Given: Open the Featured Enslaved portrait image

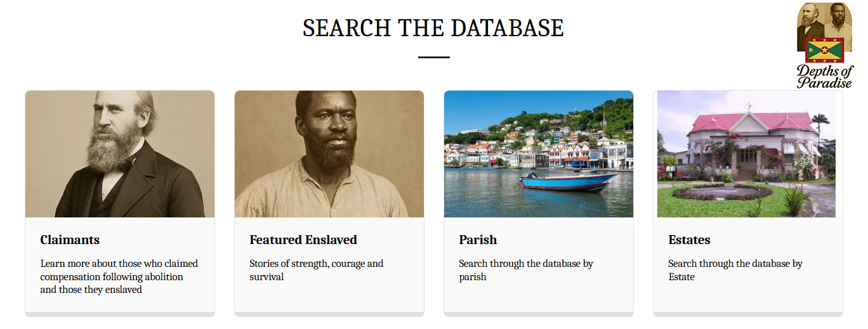Looking at the screenshot, I should [329, 154].
